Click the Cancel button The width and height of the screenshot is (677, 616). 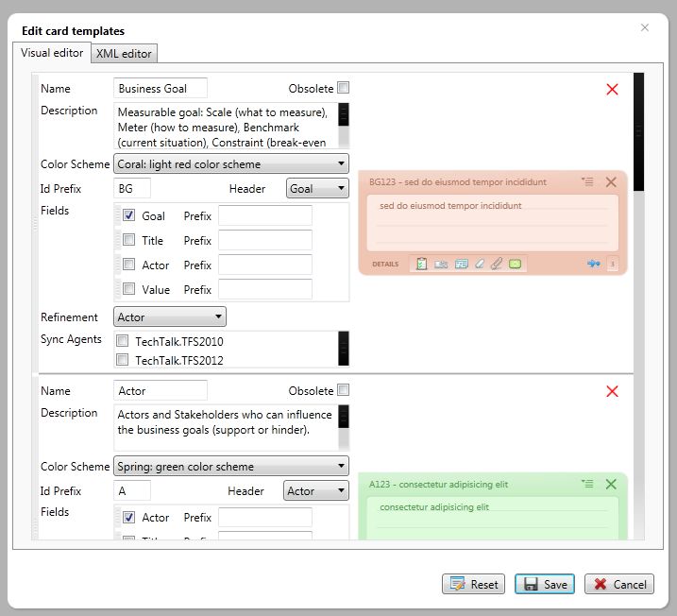pyautogui.click(x=619, y=584)
